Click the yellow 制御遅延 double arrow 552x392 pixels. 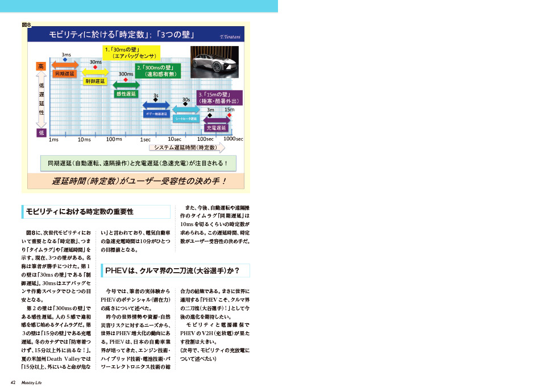pos(95,73)
